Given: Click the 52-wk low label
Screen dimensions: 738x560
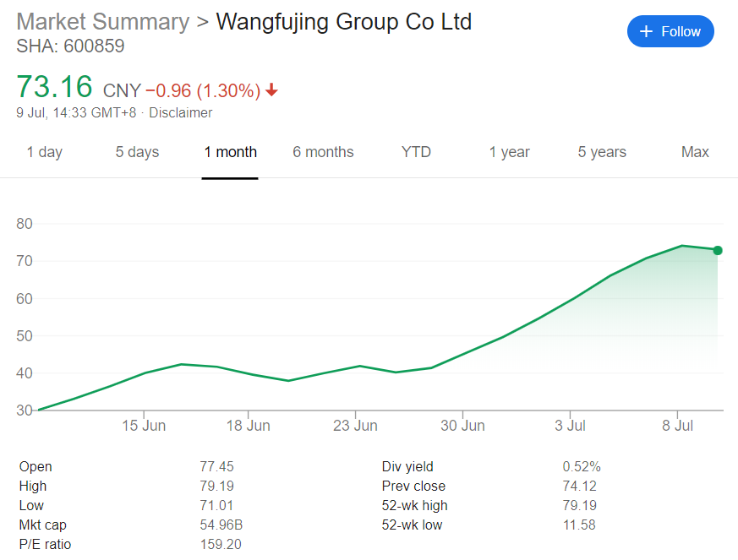Looking at the screenshot, I should pyautogui.click(x=413, y=525).
